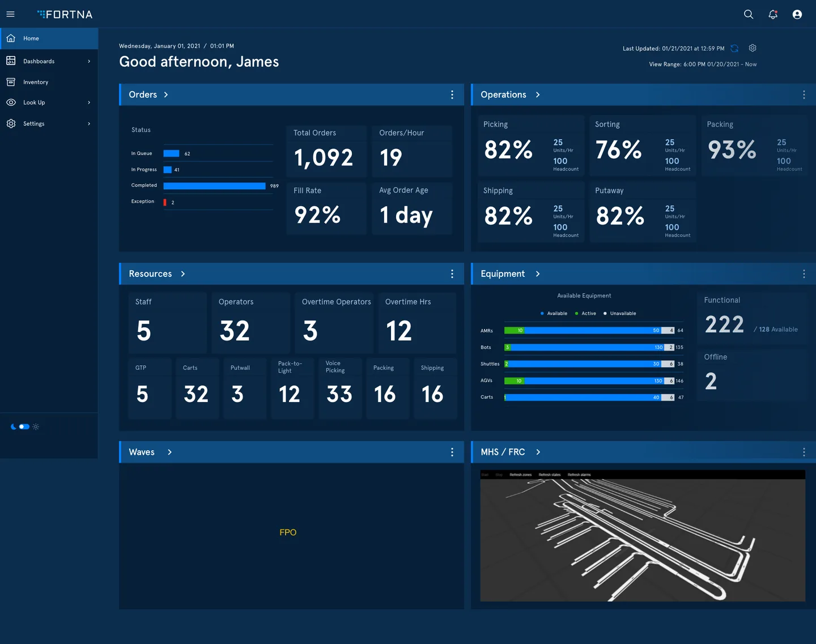Select Home in the sidebar
The image size is (816, 644).
pos(31,38)
